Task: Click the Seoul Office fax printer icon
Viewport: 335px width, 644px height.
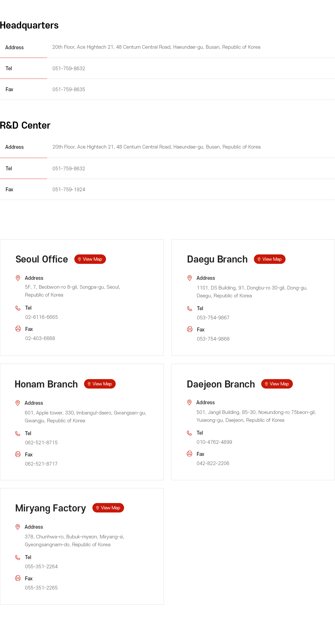Action: tap(18, 329)
